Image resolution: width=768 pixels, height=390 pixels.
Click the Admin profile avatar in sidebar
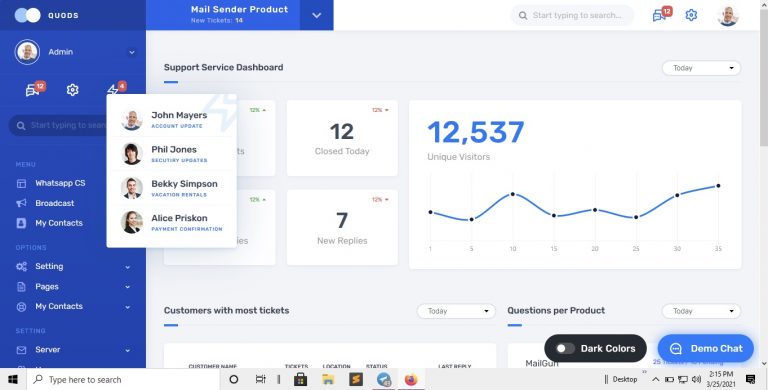coord(27,52)
